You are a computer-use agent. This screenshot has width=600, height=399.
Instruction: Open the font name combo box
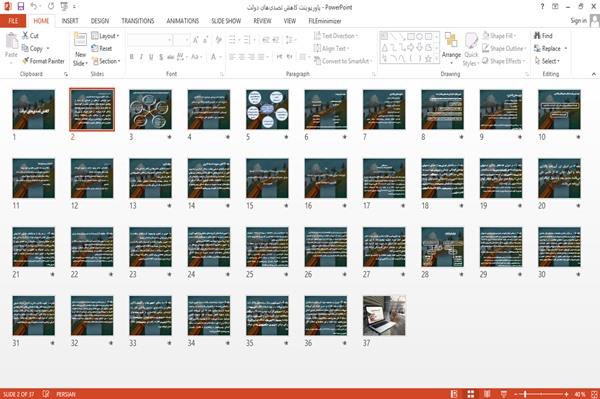click(150, 40)
